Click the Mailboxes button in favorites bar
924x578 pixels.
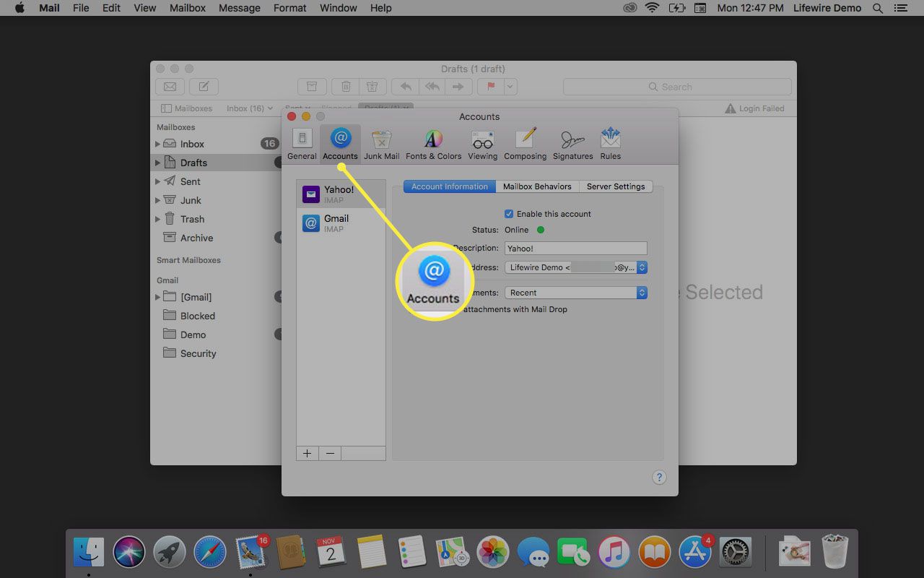(x=187, y=108)
